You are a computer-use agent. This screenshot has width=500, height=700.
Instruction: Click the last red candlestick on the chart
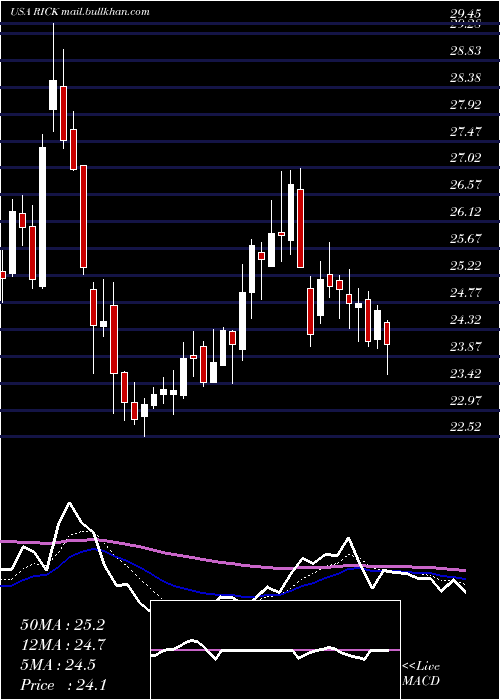(387, 333)
